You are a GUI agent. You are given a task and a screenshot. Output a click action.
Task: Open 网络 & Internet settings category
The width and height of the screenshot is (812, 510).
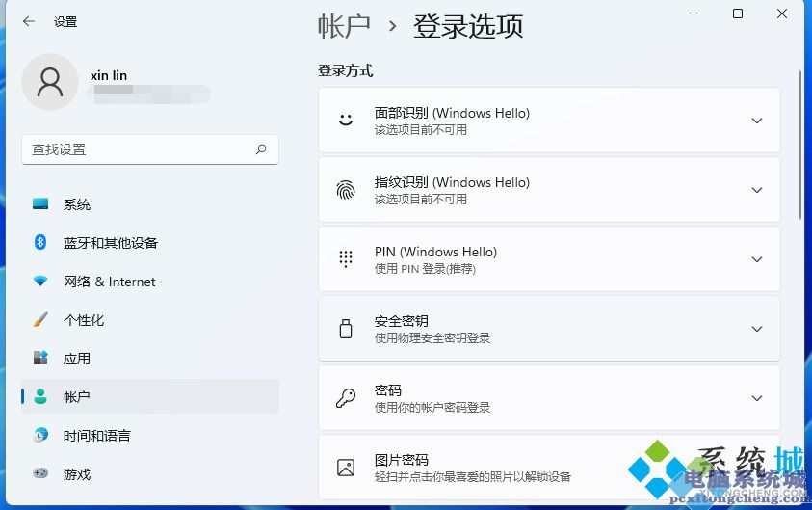point(150,282)
